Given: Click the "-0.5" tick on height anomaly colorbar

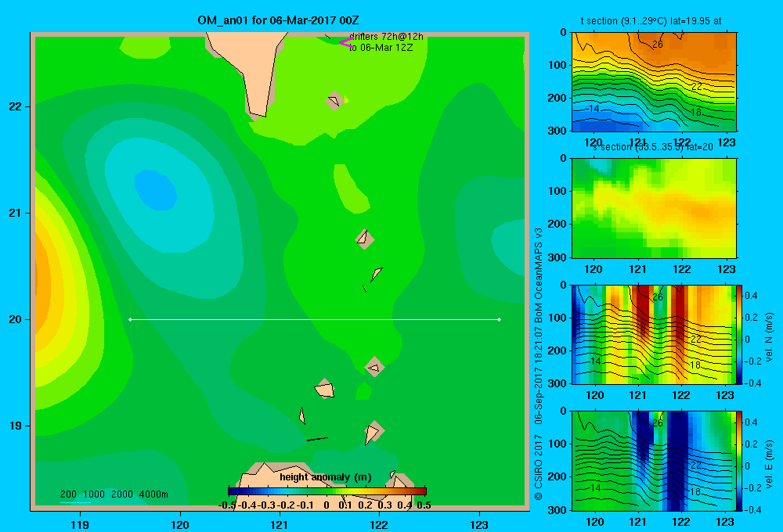Looking at the screenshot, I should (x=227, y=505).
